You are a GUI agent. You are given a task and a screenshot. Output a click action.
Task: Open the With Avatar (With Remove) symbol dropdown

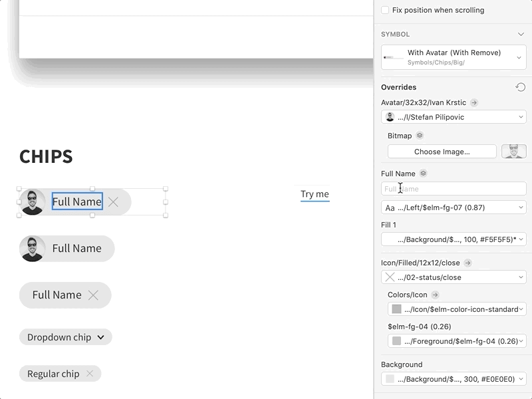(x=454, y=57)
